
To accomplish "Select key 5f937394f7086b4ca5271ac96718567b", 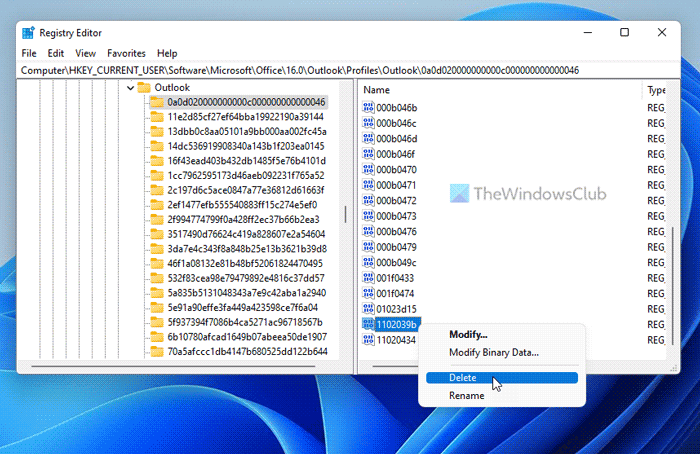I will point(245,322).
